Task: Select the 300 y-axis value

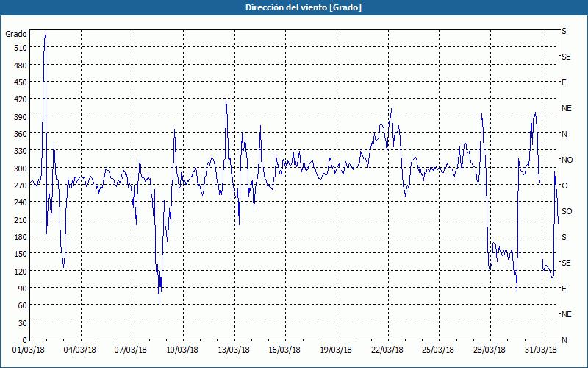Action: [x=21, y=169]
